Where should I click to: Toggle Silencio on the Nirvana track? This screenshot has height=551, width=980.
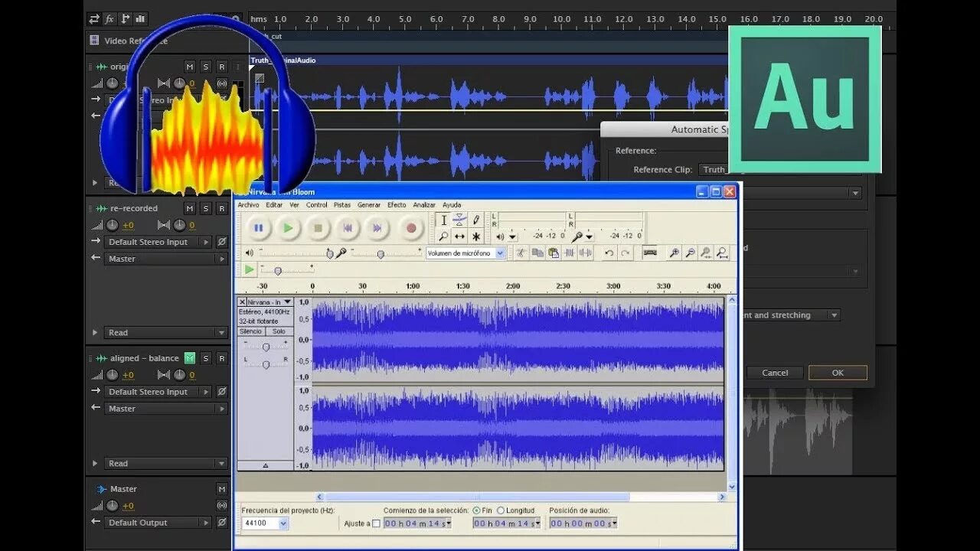[250, 331]
